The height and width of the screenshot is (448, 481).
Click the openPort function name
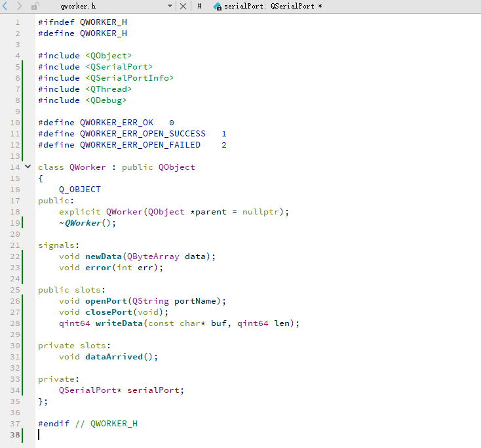point(106,301)
